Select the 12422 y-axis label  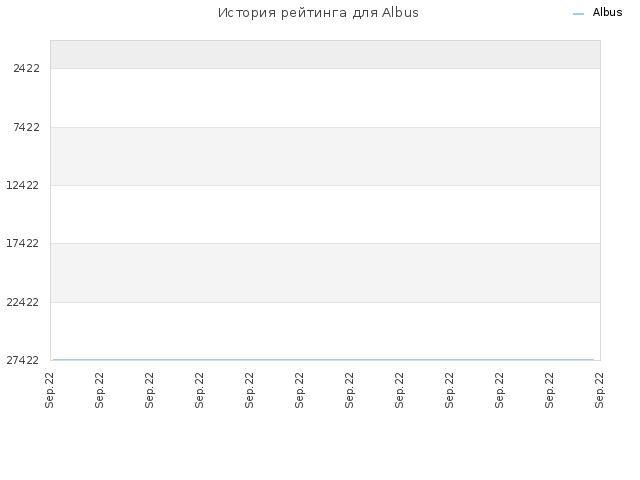(x=22, y=185)
